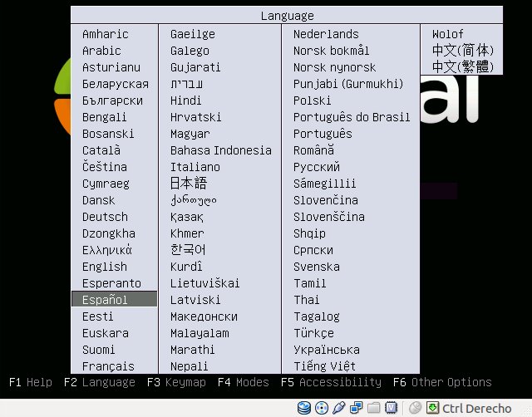Open the shared folders status icon
Viewport: 532px width, 417px height.
373,408
